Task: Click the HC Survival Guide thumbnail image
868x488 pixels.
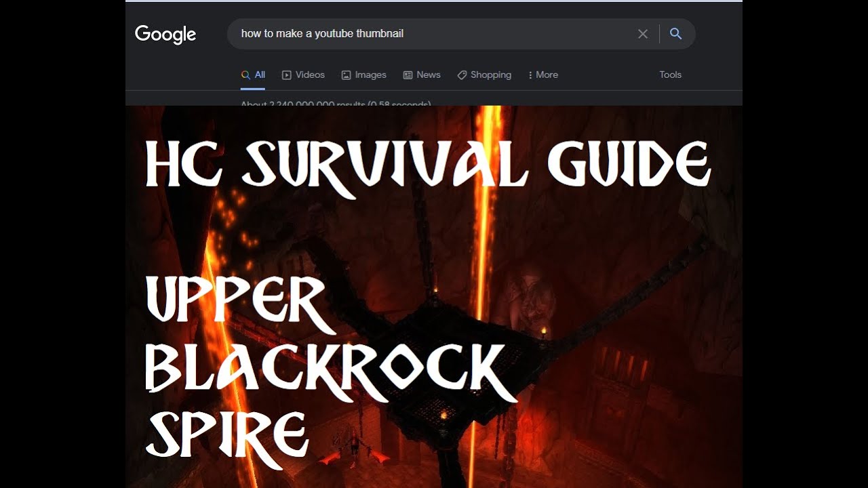Action: coord(434,297)
